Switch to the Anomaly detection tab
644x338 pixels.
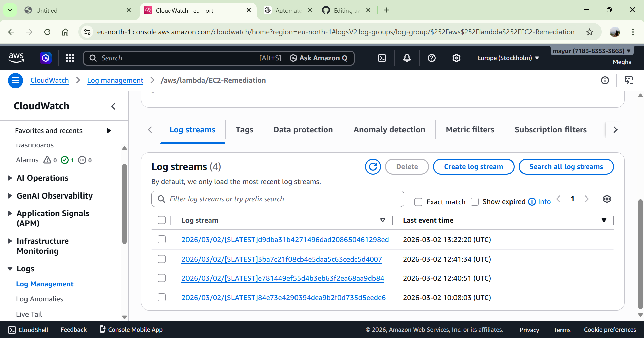pyautogui.click(x=389, y=130)
